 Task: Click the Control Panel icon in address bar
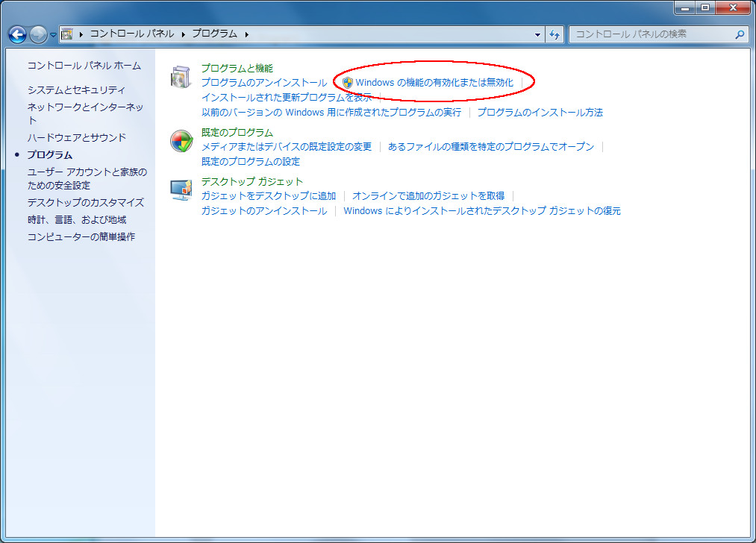click(66, 34)
